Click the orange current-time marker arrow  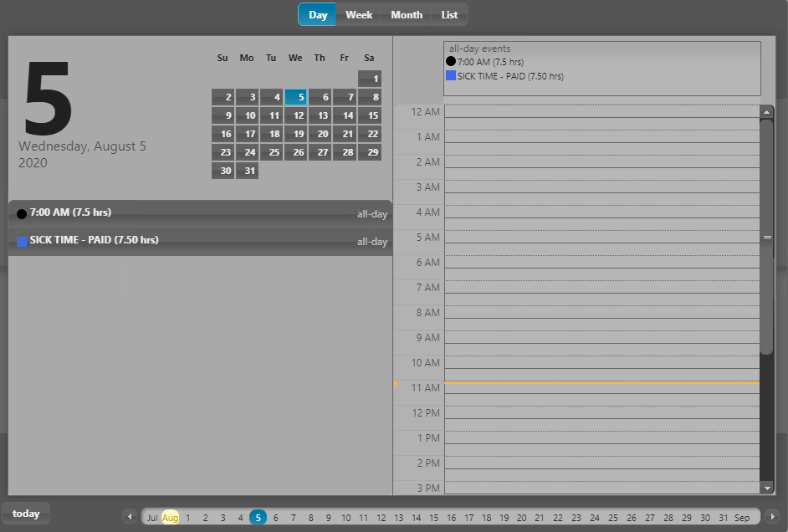pos(396,383)
